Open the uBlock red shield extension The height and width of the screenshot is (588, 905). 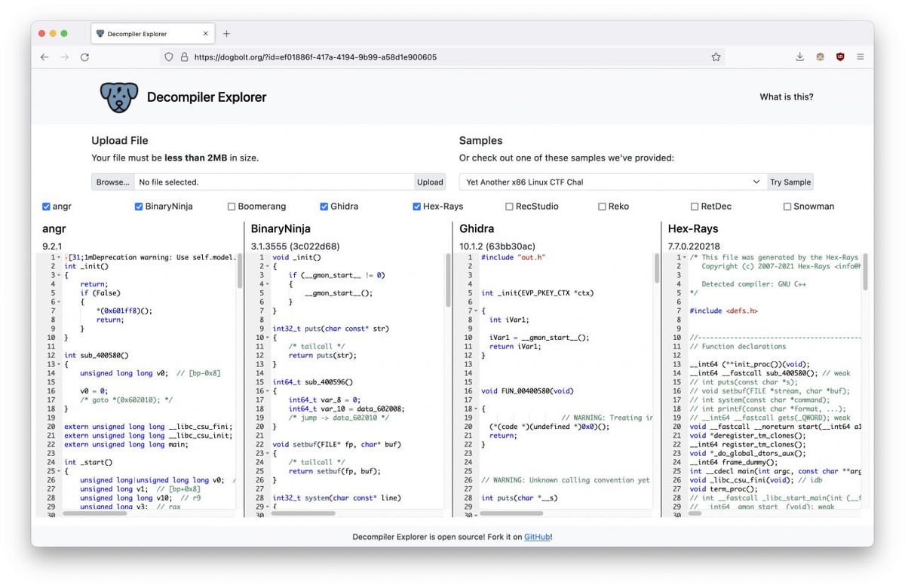(x=840, y=57)
